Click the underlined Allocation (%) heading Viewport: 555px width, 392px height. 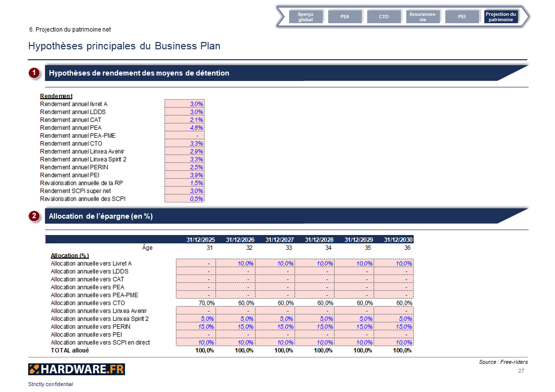click(x=70, y=256)
